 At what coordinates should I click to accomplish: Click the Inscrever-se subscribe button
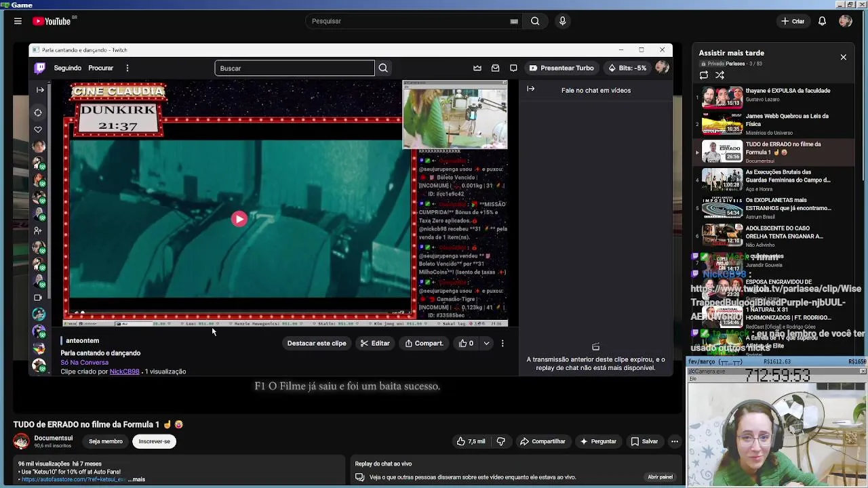(x=155, y=441)
